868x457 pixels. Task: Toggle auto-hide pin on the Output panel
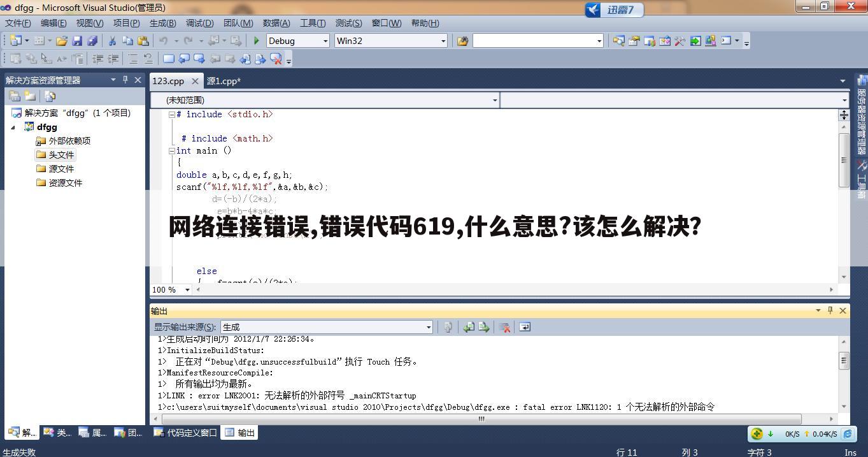point(830,310)
